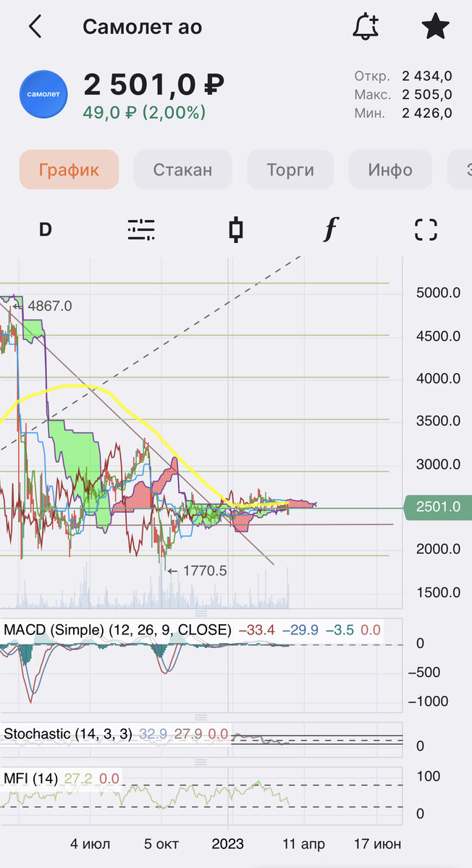Tap the Самолет company logo

point(43,94)
